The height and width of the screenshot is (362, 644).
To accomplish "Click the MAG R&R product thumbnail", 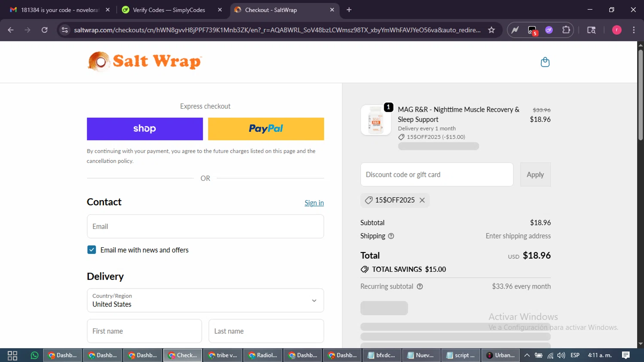I will (376, 120).
